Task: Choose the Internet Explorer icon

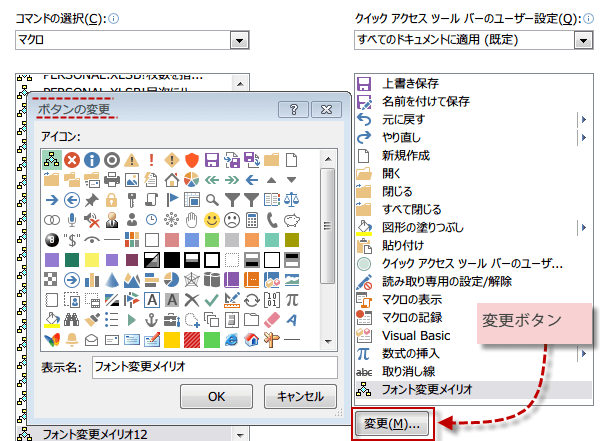Action: coord(232,340)
